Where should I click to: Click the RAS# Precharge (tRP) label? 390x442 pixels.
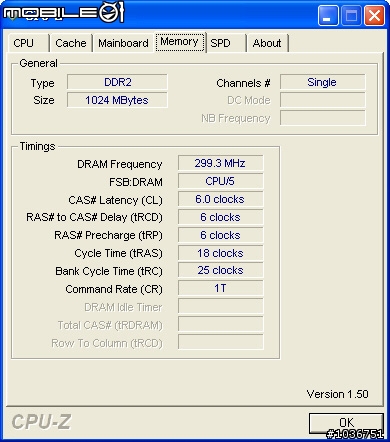(108, 235)
